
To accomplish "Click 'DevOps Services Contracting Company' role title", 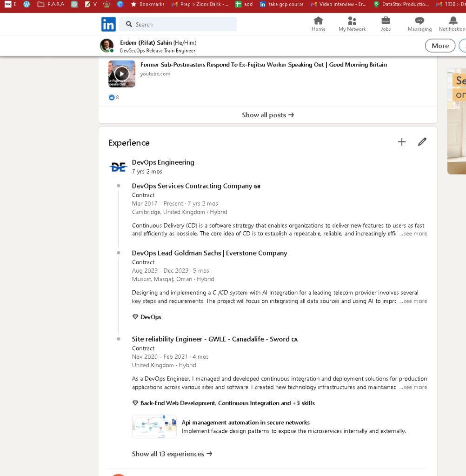I will coord(196,186).
